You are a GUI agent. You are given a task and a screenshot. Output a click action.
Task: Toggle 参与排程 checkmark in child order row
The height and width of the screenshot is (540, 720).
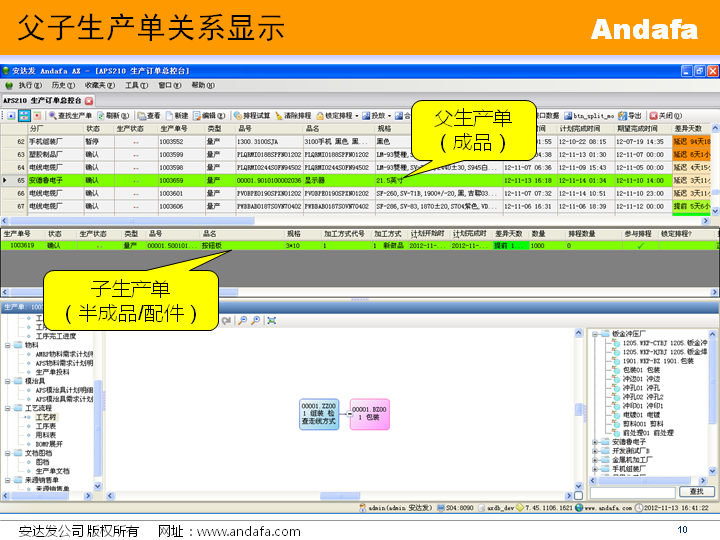pos(639,245)
